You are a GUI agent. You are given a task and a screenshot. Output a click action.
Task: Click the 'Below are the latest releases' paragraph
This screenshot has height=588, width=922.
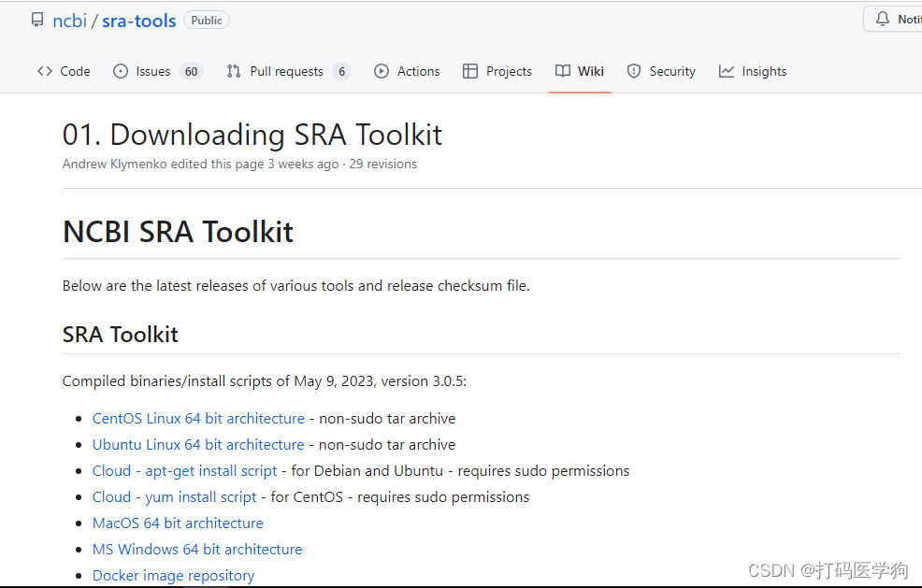point(295,286)
